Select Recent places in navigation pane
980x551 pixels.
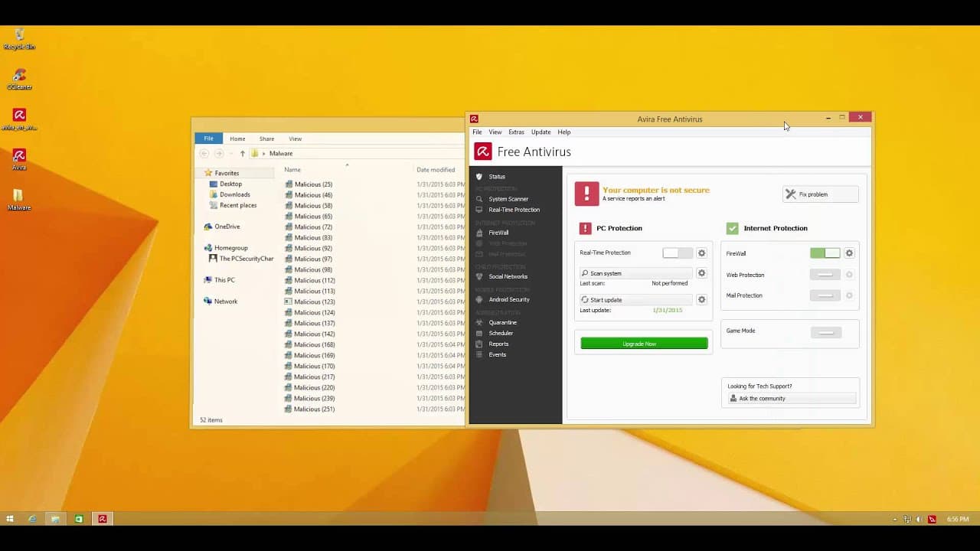coord(237,206)
